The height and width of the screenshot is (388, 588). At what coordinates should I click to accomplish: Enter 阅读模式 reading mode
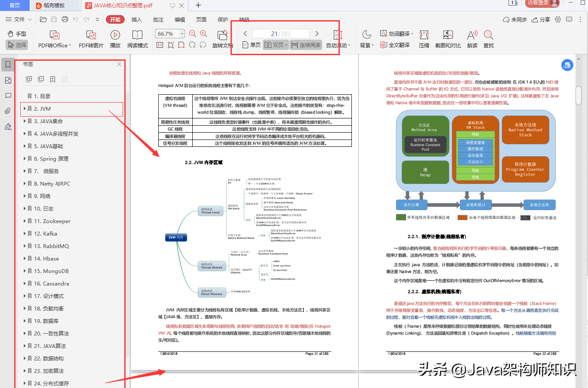(138, 39)
